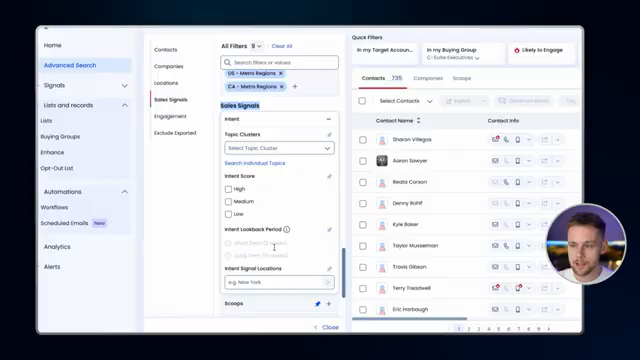Click the info icon by Intent Lookback Period
The image size is (640, 360).
[x=287, y=229]
